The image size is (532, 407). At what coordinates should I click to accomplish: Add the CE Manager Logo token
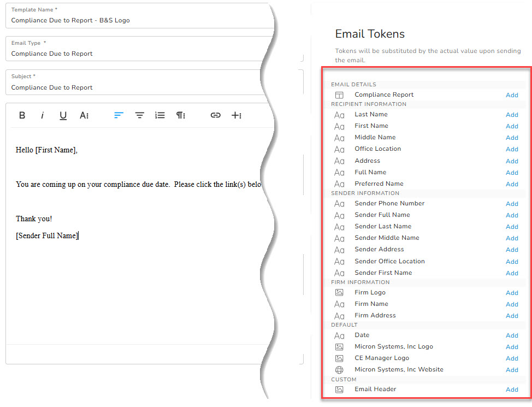[x=512, y=359]
